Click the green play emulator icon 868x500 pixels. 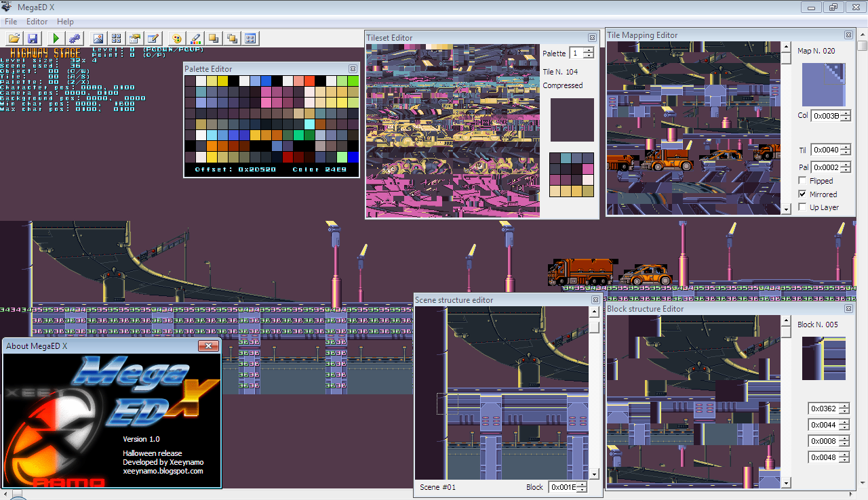tap(56, 39)
